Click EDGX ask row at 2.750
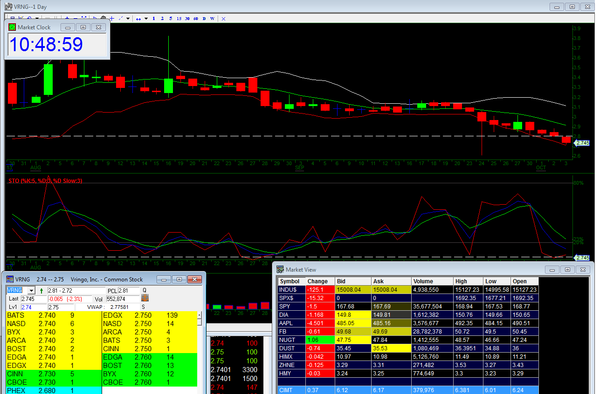This screenshot has height=394, width=600. pyautogui.click(x=150, y=315)
